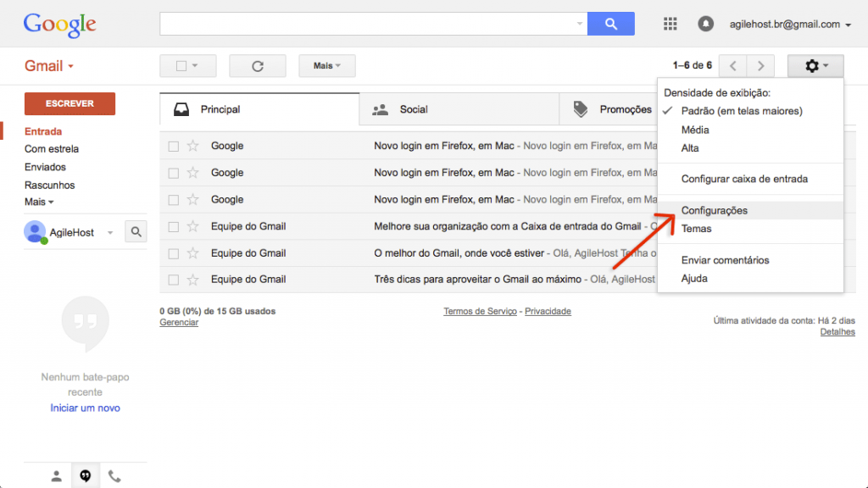Open the select-all dropdown arrow
This screenshot has width=868, height=488.
pos(195,66)
